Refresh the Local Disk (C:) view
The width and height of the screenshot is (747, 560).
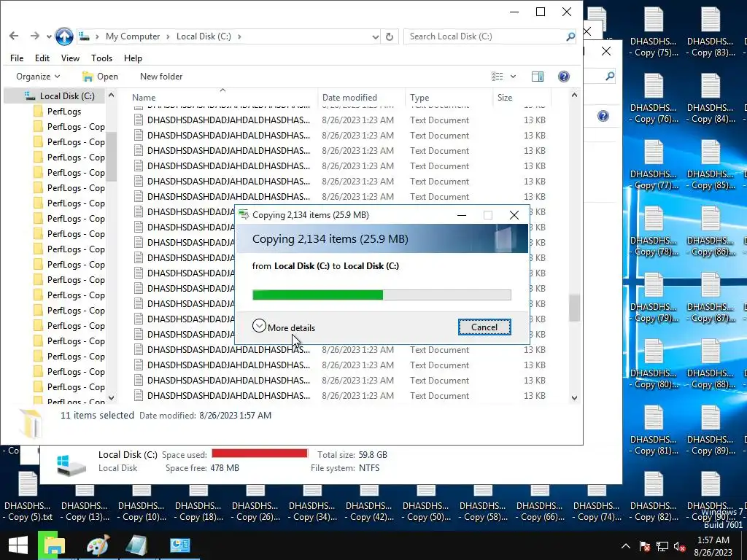[x=390, y=36]
